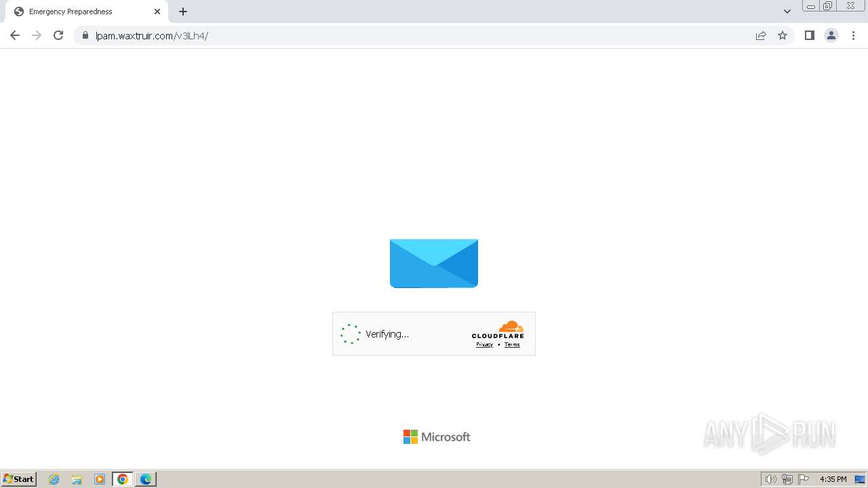Open Microsoft Edge from taskbar
868x488 pixels.
point(146,479)
